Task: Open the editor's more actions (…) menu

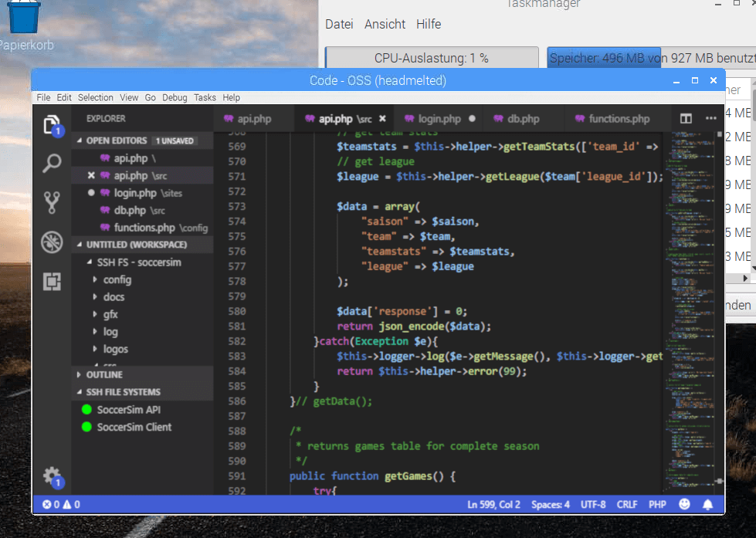Action: (x=712, y=118)
